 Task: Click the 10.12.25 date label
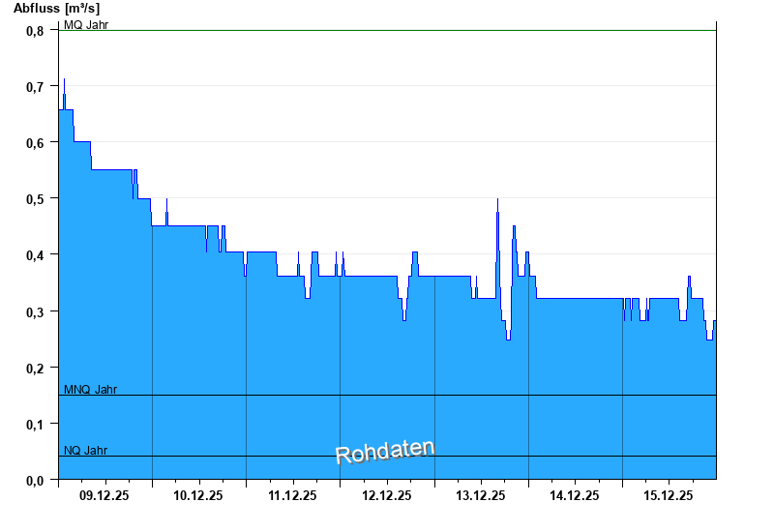click(198, 495)
